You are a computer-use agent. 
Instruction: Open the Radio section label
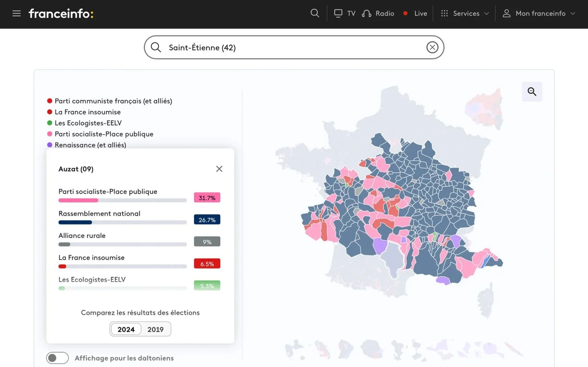tap(385, 14)
